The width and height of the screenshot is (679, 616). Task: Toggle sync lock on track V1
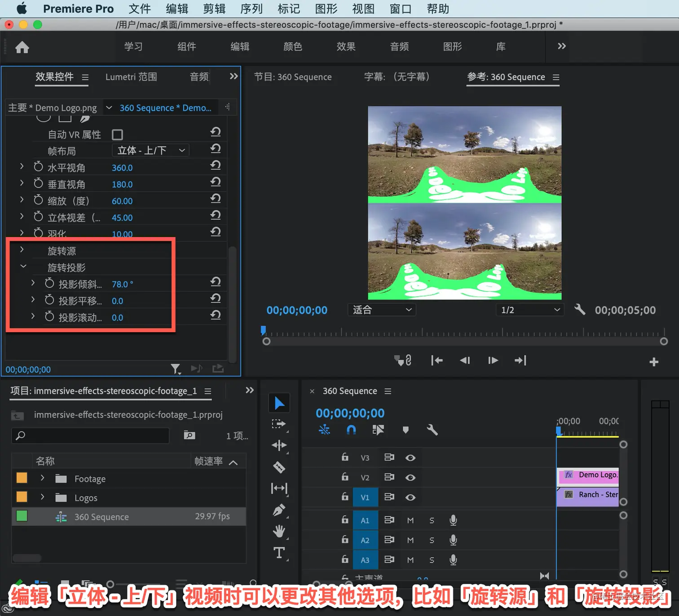coord(389,497)
